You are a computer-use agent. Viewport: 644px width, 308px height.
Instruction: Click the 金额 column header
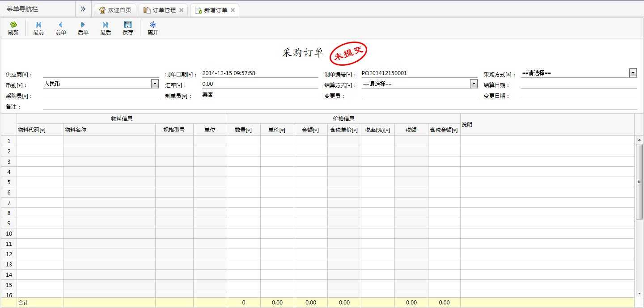(311, 130)
